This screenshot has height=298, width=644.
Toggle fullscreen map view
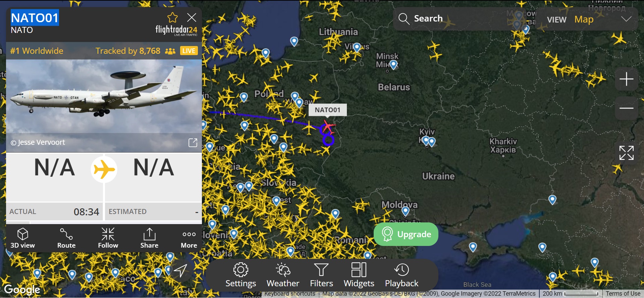[x=626, y=153]
